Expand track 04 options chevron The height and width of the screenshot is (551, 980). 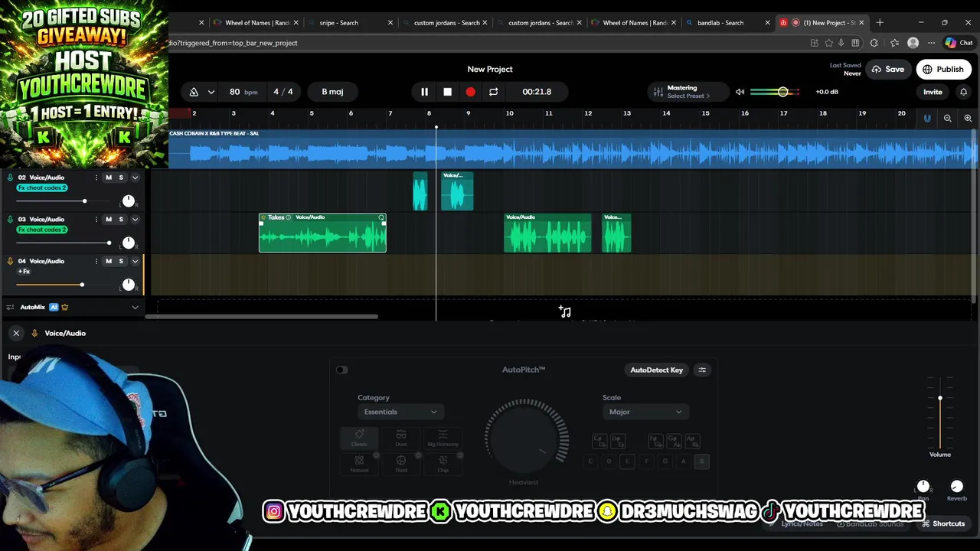[135, 261]
